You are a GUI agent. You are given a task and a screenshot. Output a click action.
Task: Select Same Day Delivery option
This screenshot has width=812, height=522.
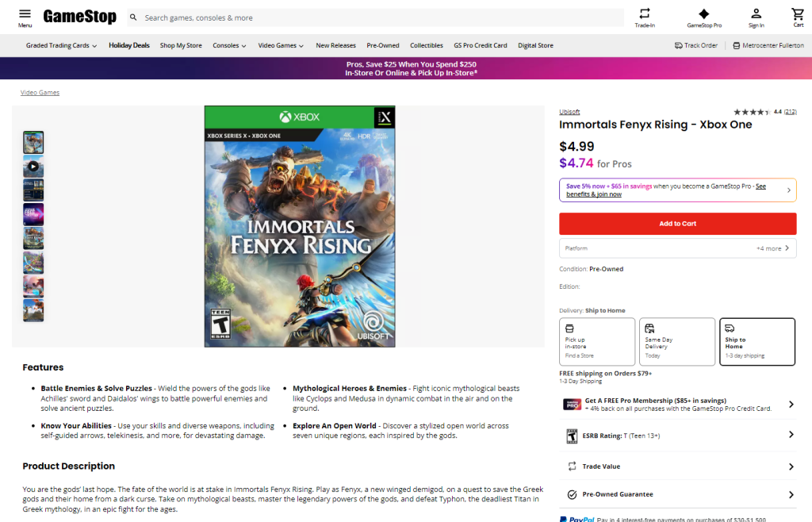[x=676, y=342]
